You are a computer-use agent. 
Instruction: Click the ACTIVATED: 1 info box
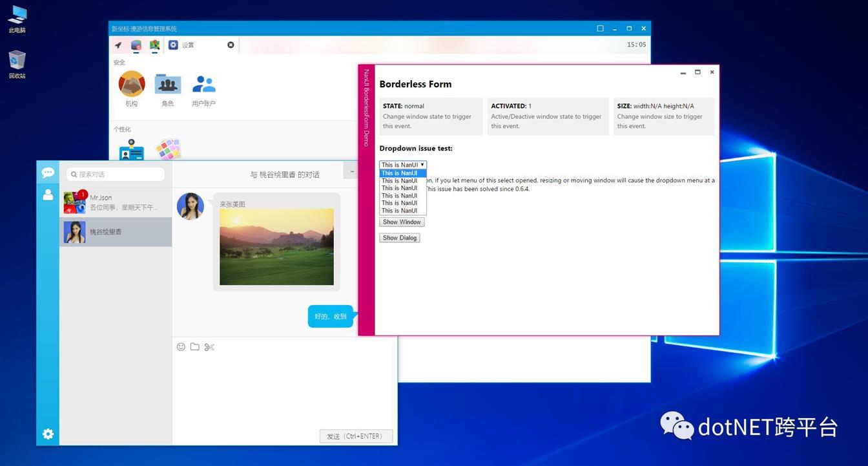(548, 116)
